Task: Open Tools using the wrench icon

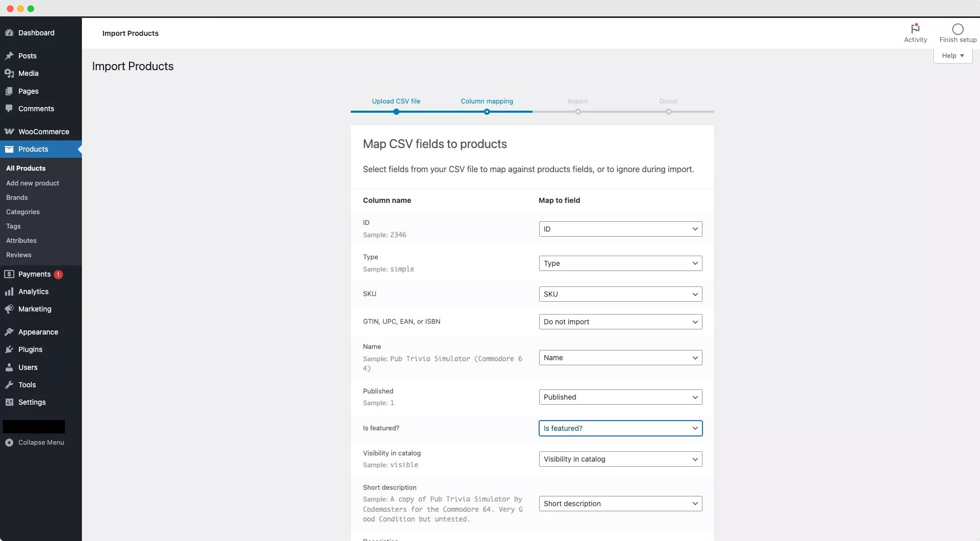Action: coord(9,385)
